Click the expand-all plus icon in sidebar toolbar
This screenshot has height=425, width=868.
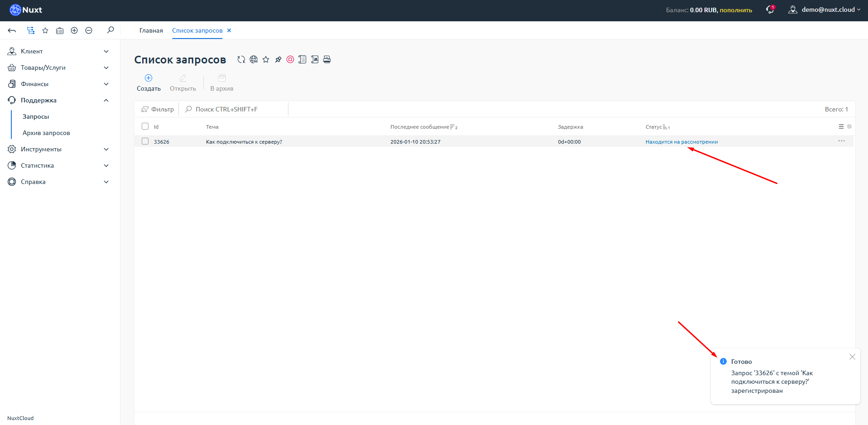pyautogui.click(x=74, y=30)
